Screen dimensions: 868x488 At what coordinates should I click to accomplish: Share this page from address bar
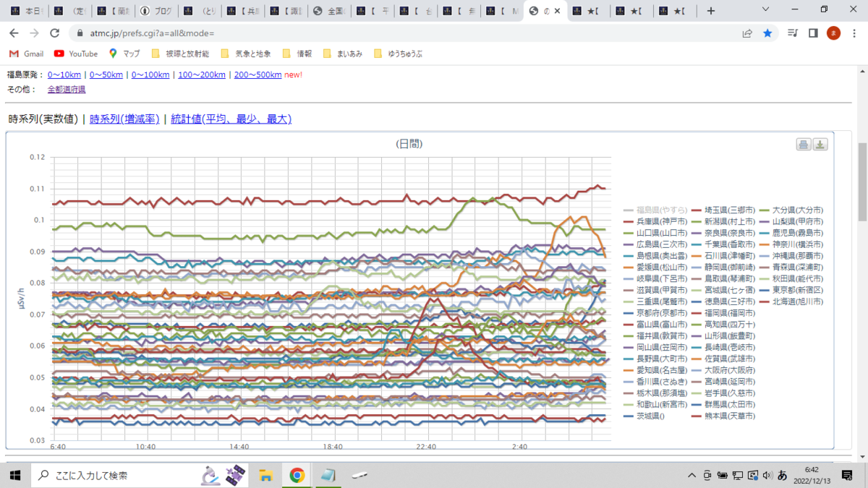pyautogui.click(x=747, y=33)
